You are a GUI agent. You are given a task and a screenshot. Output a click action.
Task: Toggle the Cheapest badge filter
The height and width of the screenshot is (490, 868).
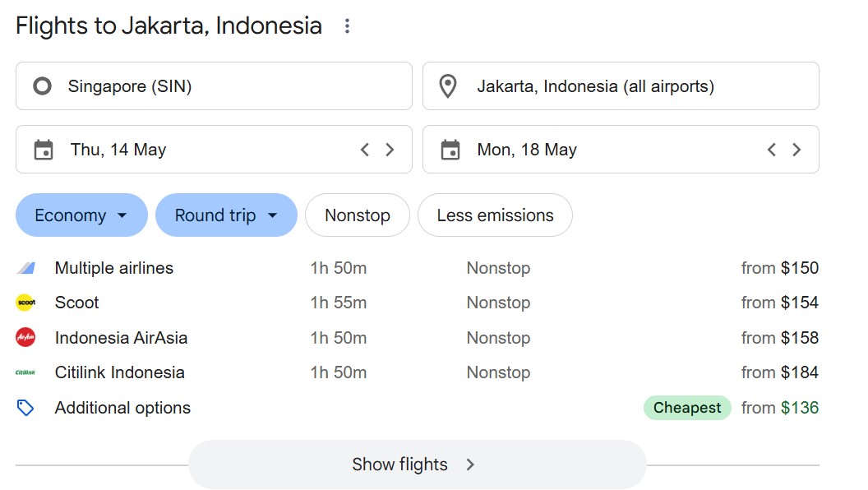(687, 407)
